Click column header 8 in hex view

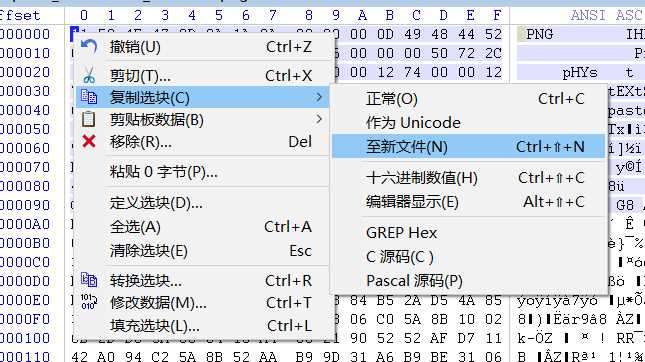coord(309,15)
